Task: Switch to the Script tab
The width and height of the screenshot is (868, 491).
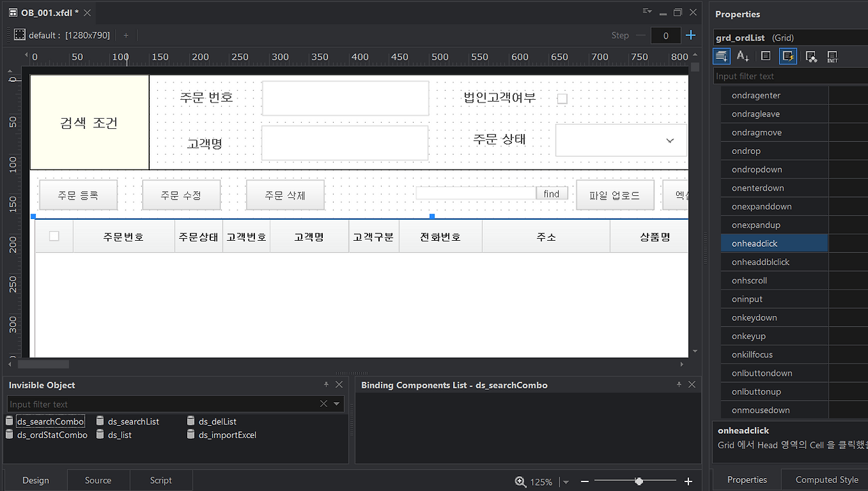Action: coord(161,480)
